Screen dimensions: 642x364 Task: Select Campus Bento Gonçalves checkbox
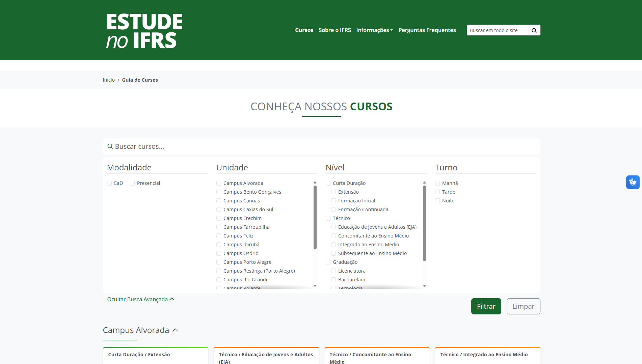point(219,192)
